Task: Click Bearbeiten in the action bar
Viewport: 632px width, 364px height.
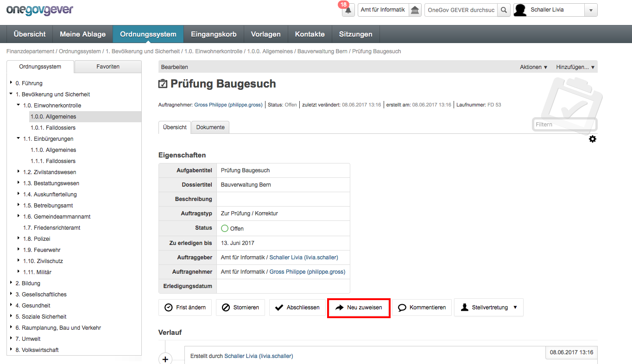Action: coord(175,67)
